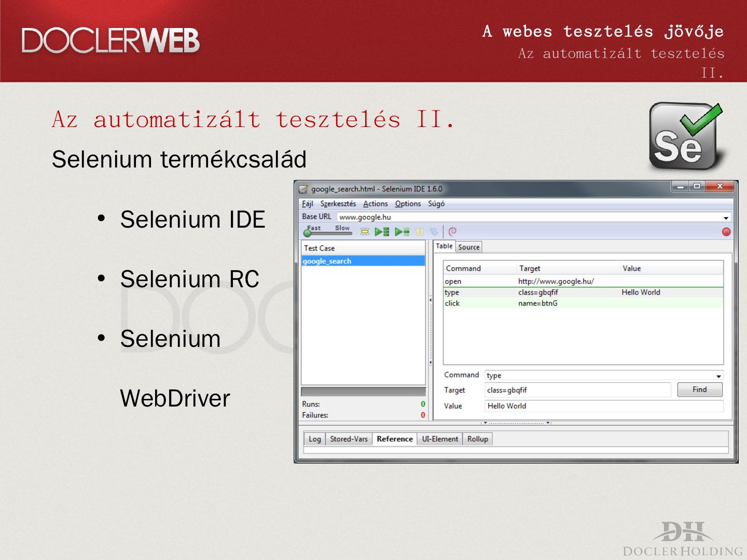This screenshot has height=560, width=747.
Task: Select the 'open' command row
Action: 583,282
